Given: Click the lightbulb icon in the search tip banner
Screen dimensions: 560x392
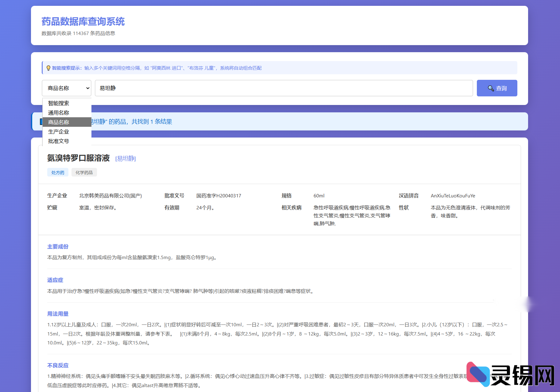Looking at the screenshot, I should pyautogui.click(x=48, y=68).
